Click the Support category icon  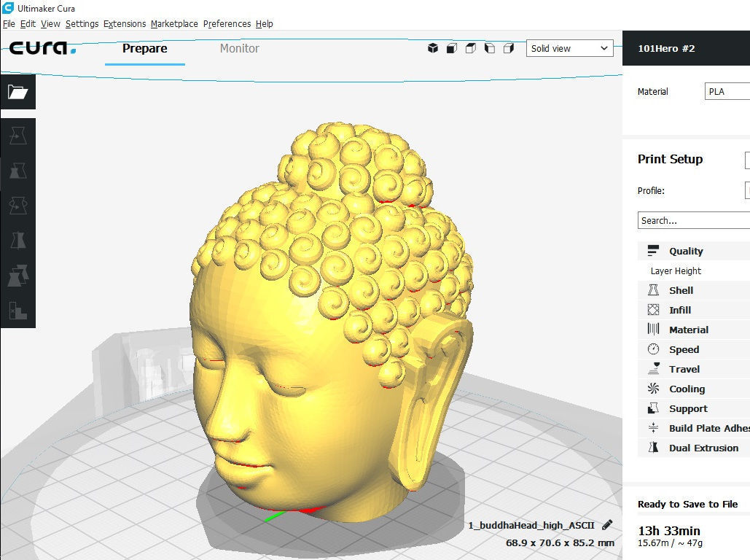(653, 408)
